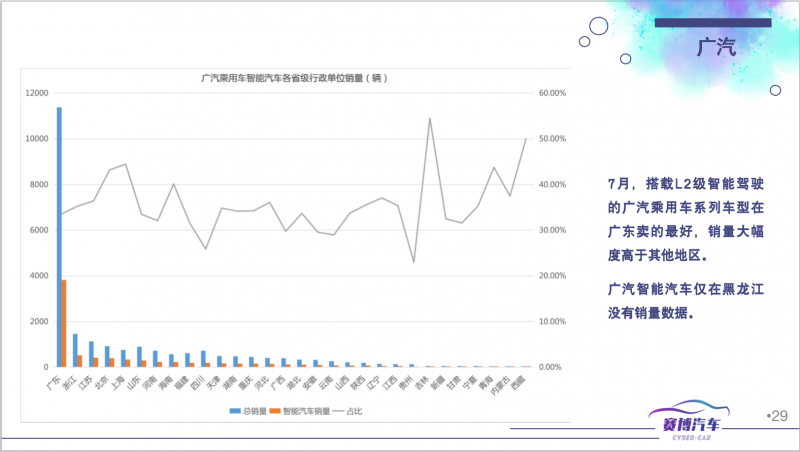Click the 吉林 axis label

click(x=421, y=383)
